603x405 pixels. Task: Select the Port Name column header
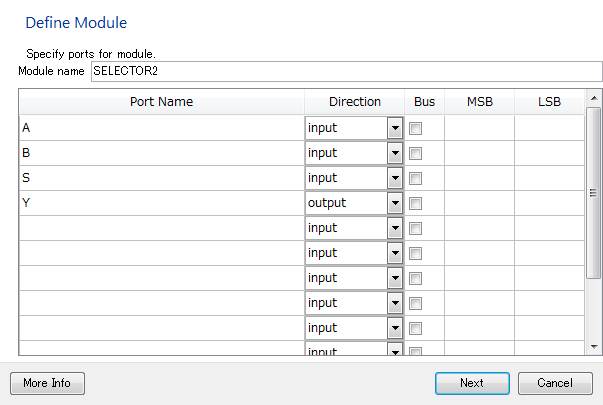click(x=162, y=102)
